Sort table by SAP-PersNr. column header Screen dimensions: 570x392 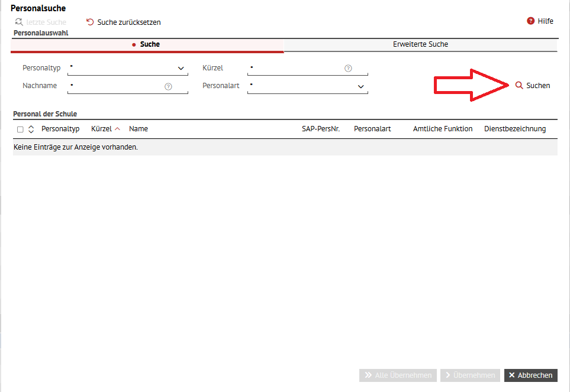(321, 129)
